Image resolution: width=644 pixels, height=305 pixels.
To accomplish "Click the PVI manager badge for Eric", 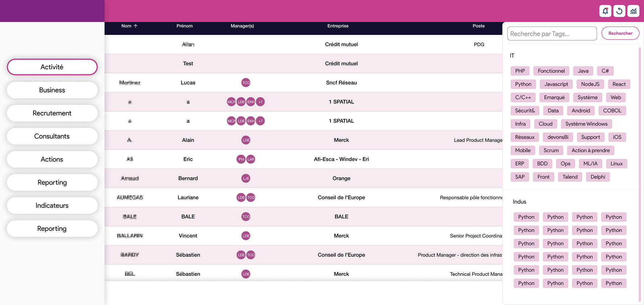I will tap(241, 159).
